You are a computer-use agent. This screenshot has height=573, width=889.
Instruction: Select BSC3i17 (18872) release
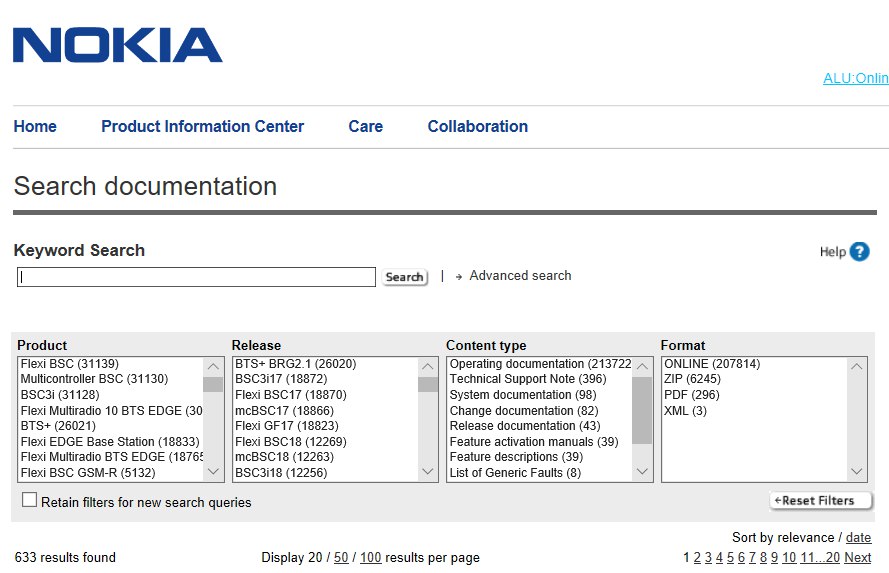[x=281, y=379]
